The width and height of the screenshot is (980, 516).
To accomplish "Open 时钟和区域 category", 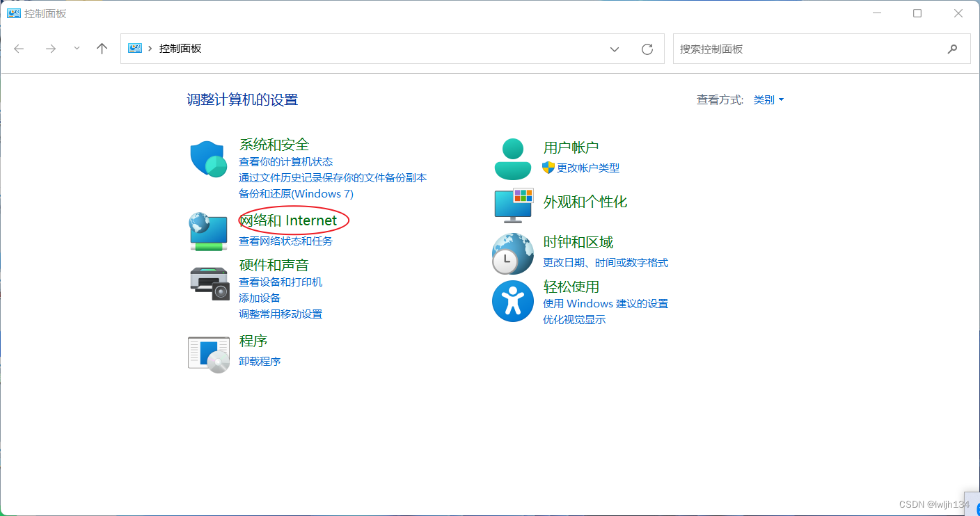I will pyautogui.click(x=578, y=242).
